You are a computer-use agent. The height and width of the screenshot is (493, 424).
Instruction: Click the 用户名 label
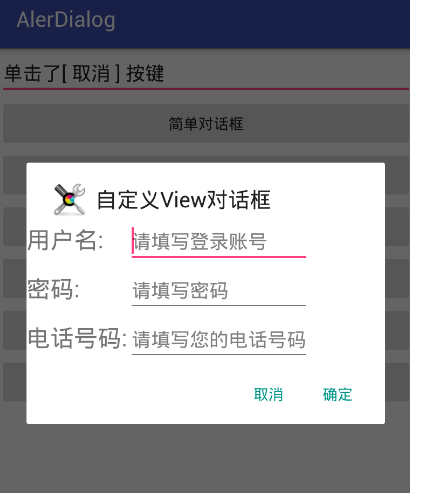[x=65, y=240]
